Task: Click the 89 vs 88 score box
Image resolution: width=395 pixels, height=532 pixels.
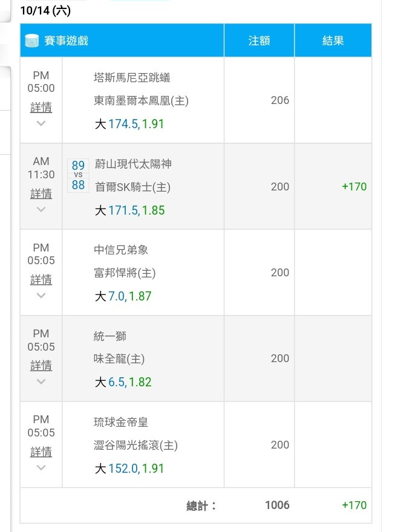Action: pyautogui.click(x=78, y=175)
